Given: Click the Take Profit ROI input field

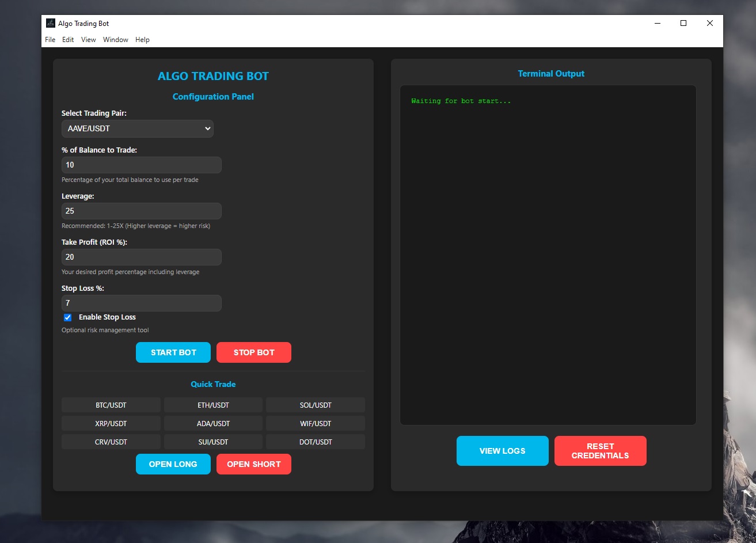Looking at the screenshot, I should pos(141,257).
